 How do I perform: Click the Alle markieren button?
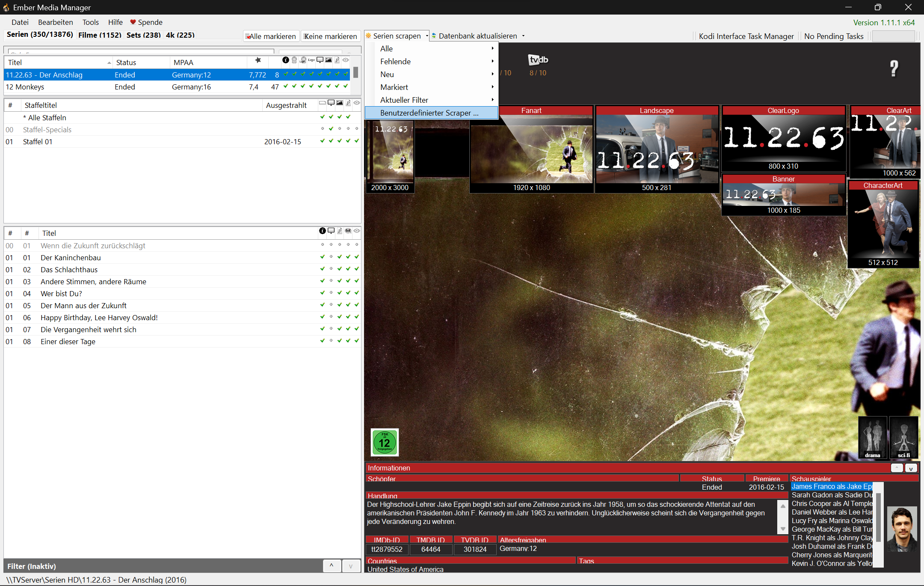click(x=271, y=36)
